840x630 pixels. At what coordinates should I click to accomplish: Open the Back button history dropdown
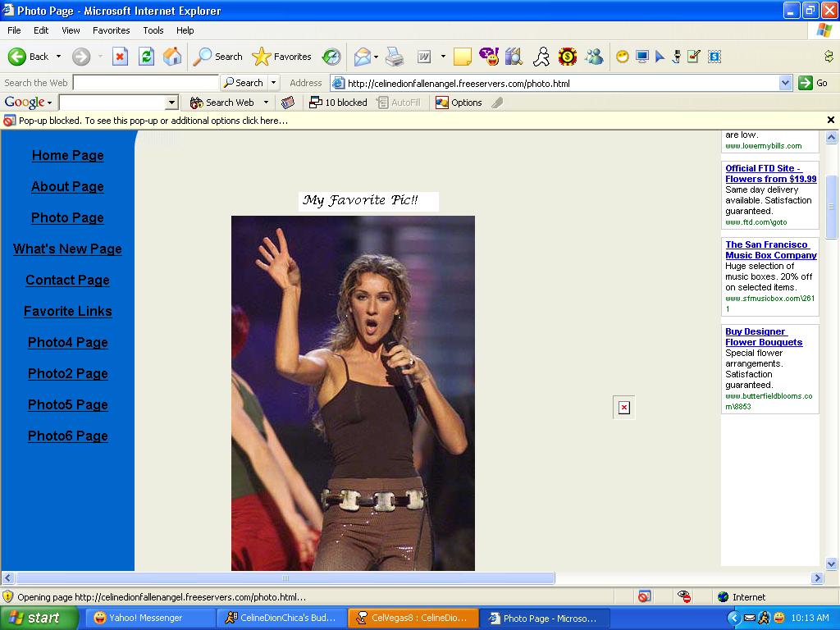(58, 57)
